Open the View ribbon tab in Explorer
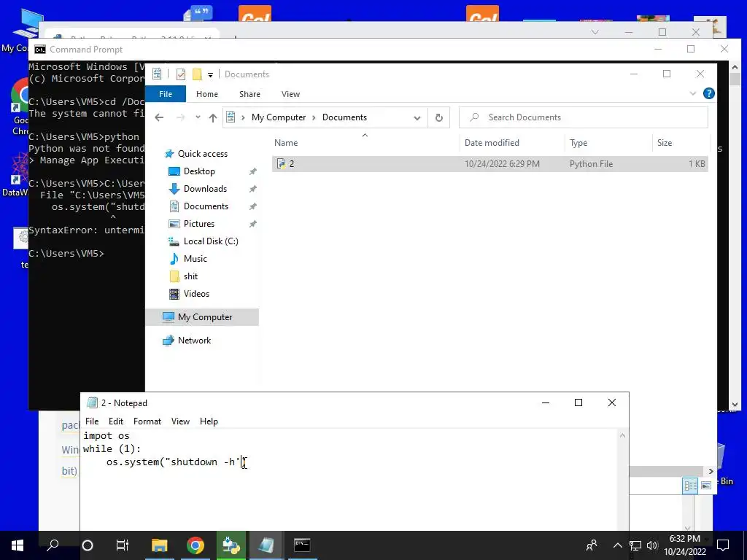747x560 pixels. pyautogui.click(x=290, y=94)
